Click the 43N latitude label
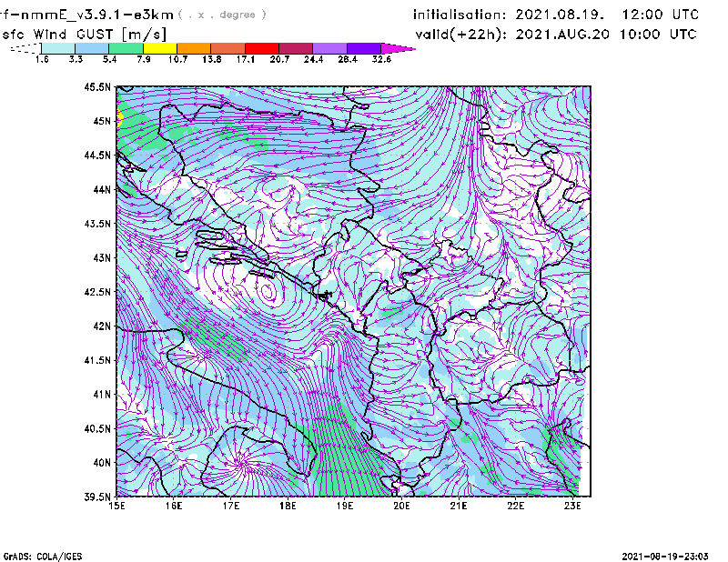728x562 pixels. [102, 257]
